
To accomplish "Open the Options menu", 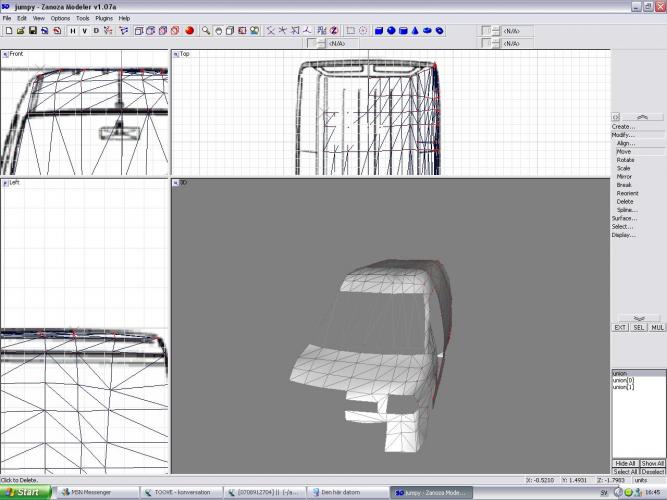I will coord(61,18).
